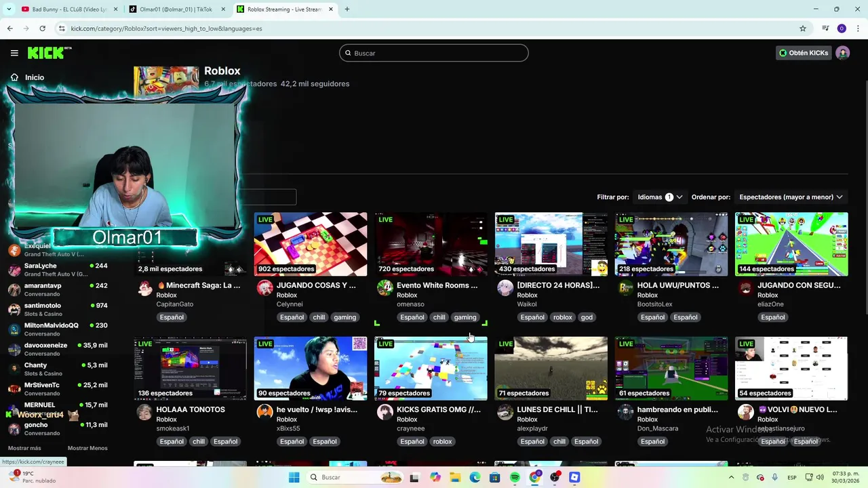Click the BootsitoLex channel avatar
This screenshot has width=868, height=488.
pyautogui.click(x=625, y=288)
